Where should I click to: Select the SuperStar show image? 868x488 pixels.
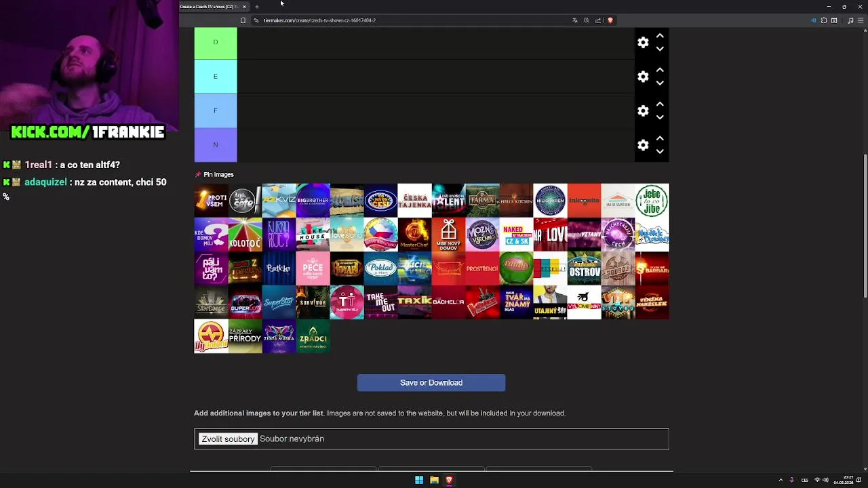coord(279,302)
